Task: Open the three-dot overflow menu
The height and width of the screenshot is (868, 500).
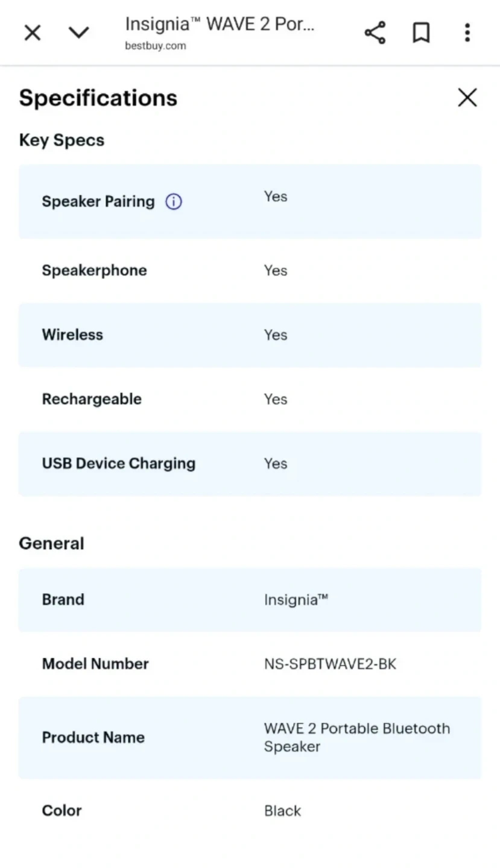Action: [467, 33]
